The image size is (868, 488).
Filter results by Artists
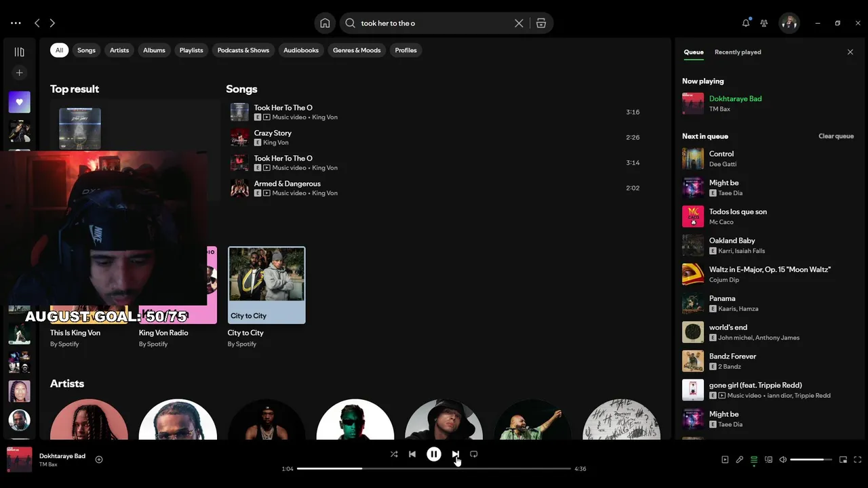pyautogui.click(x=119, y=50)
